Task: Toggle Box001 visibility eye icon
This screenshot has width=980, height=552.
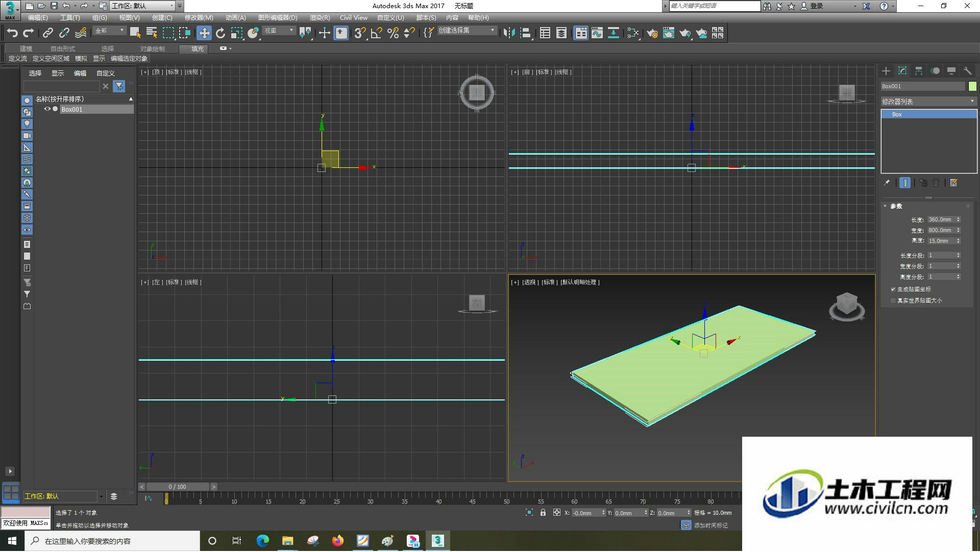Action: 47,109
